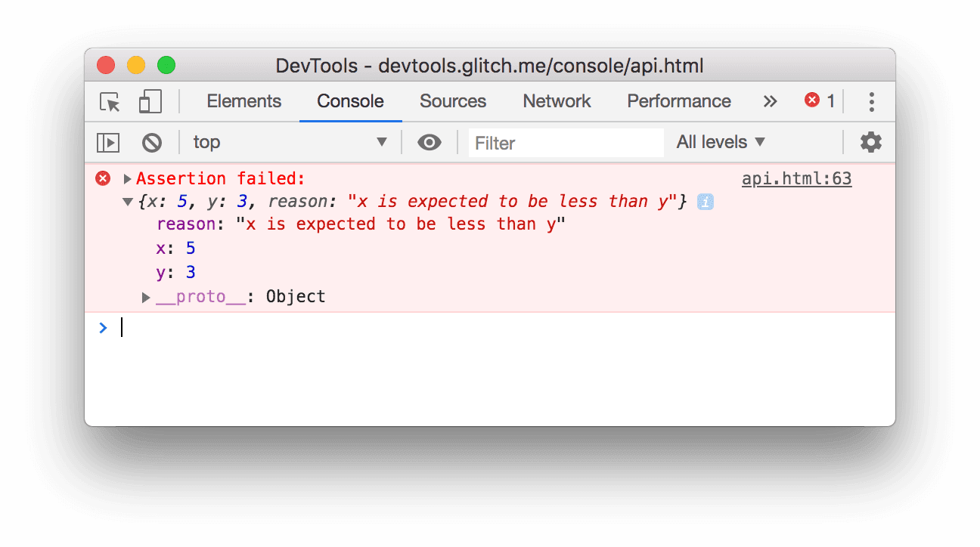Show more tabs with double chevron
This screenshot has width=980, height=547.
[770, 101]
